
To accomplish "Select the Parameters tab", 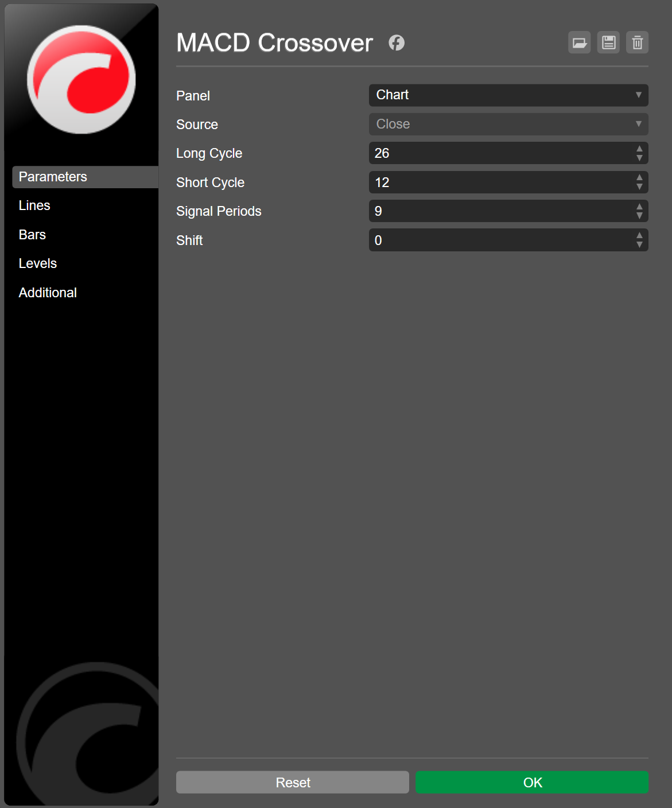I will (x=53, y=177).
